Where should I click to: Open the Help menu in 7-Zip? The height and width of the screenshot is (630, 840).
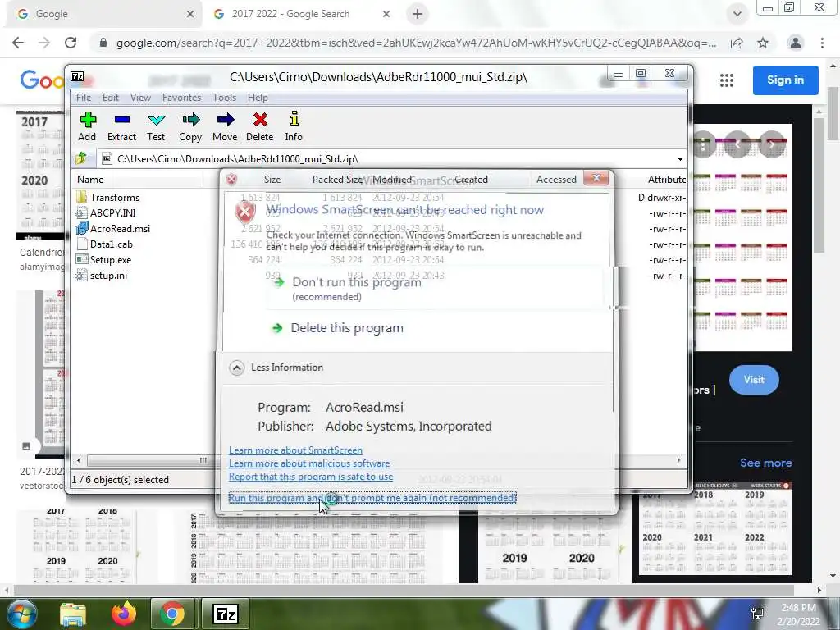coord(258,98)
